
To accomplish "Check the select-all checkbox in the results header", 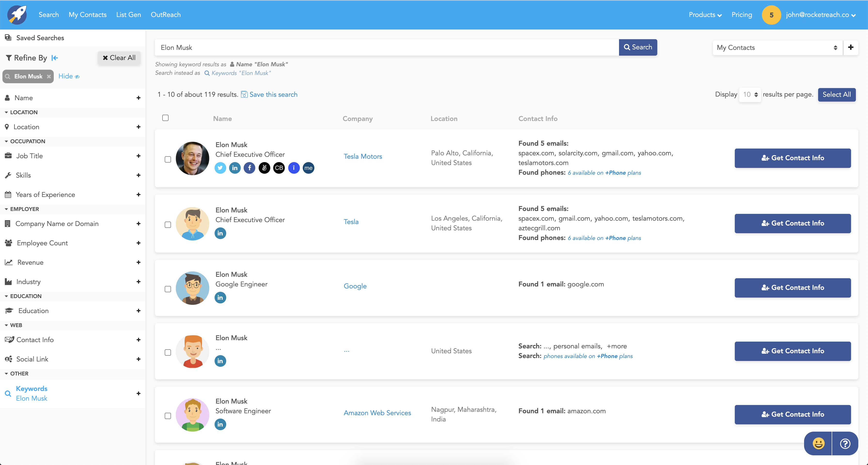I will pyautogui.click(x=165, y=118).
